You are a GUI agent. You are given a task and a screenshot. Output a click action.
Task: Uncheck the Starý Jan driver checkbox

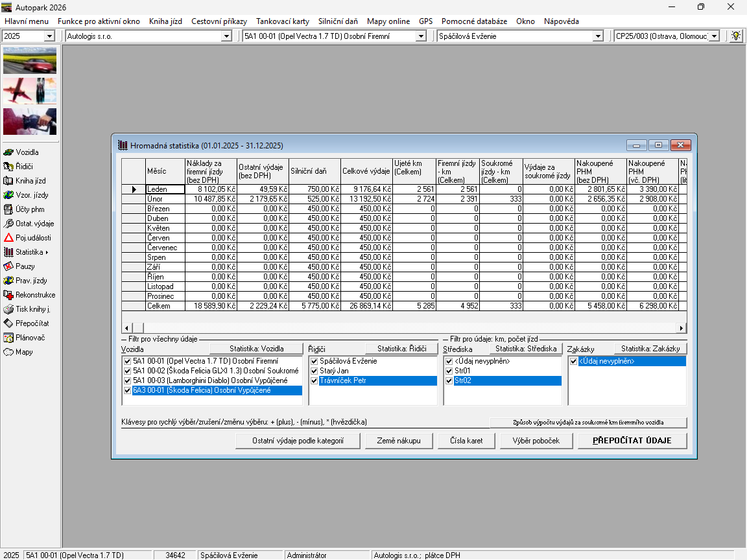pos(314,371)
